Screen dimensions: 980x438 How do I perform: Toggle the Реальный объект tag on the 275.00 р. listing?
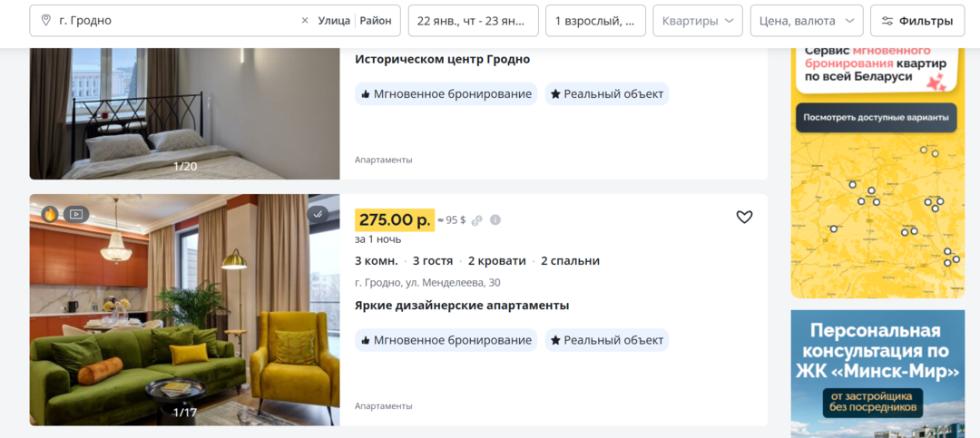pos(607,340)
